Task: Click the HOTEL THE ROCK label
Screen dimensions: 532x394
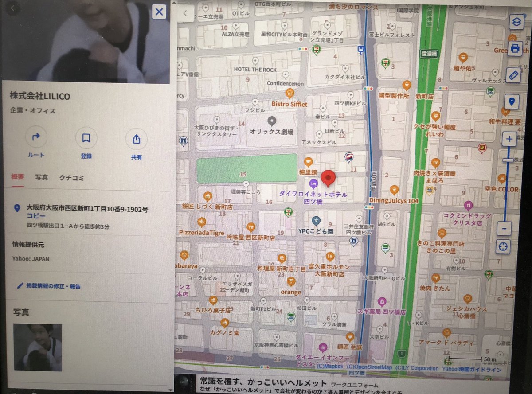Action: click(x=255, y=70)
